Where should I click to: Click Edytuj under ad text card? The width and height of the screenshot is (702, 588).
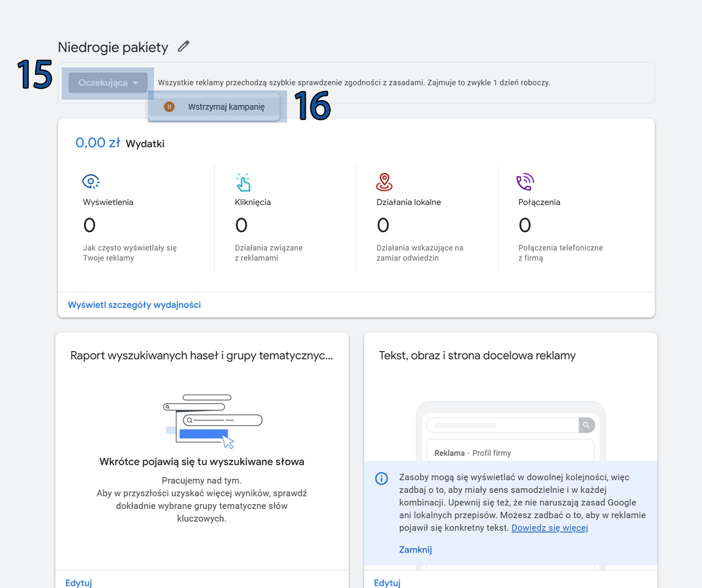pyautogui.click(x=387, y=583)
